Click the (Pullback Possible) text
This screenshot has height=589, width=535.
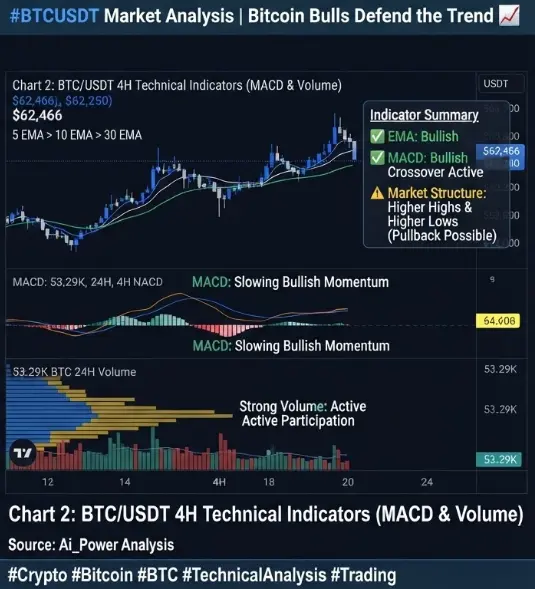[x=442, y=236]
